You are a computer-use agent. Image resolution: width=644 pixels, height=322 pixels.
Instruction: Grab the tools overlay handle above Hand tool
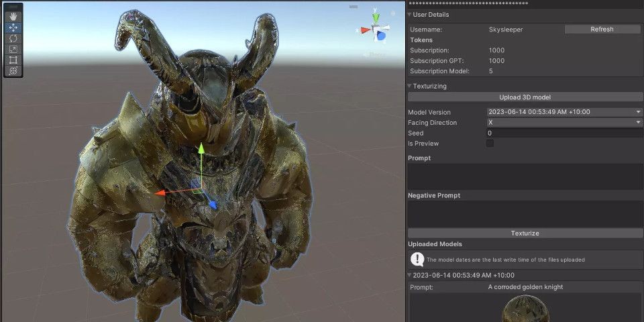click(x=13, y=7)
